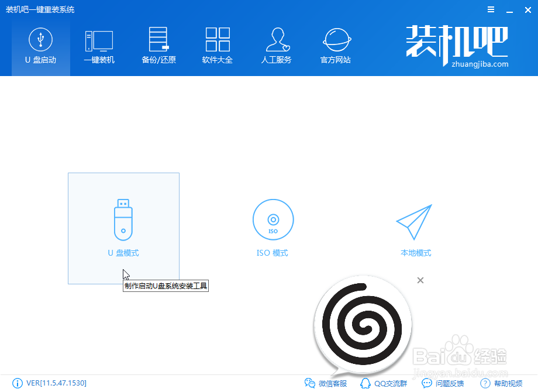Switch to 一键装机 tab
Screen dimensions: 538x392
(x=99, y=47)
